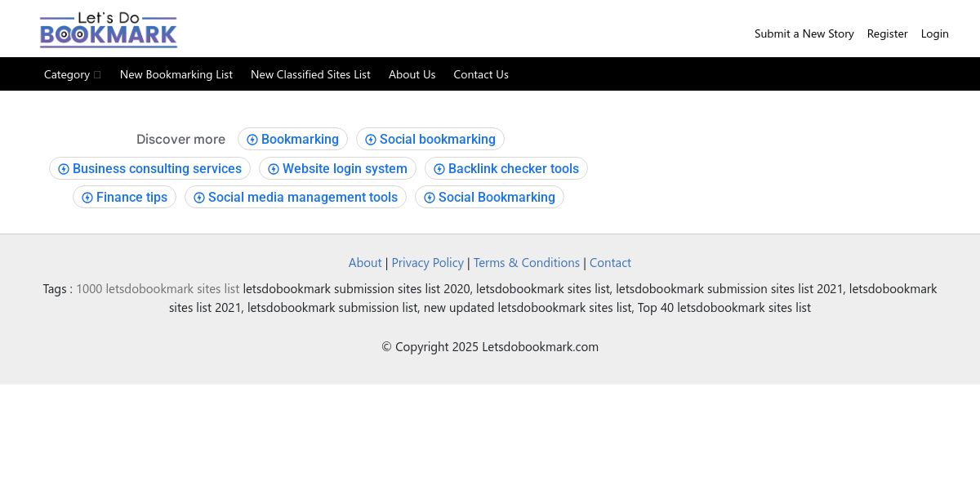Open Contact Us in navigation bar

(481, 74)
